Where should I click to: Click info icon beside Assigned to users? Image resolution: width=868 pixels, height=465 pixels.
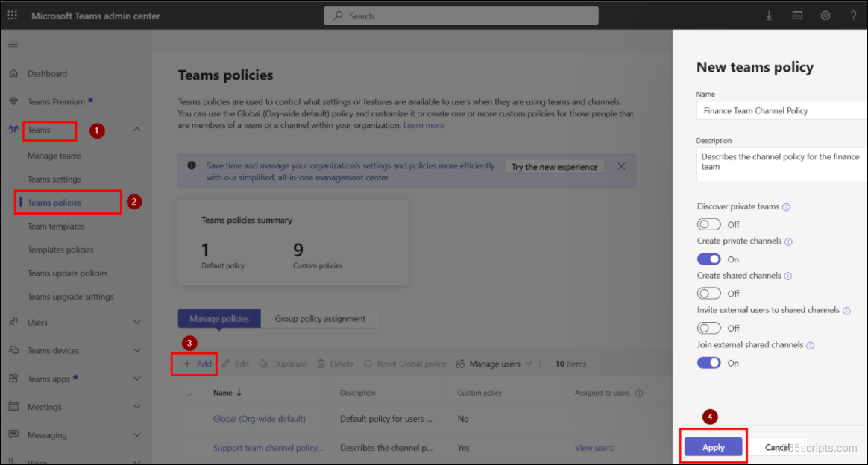[639, 393]
